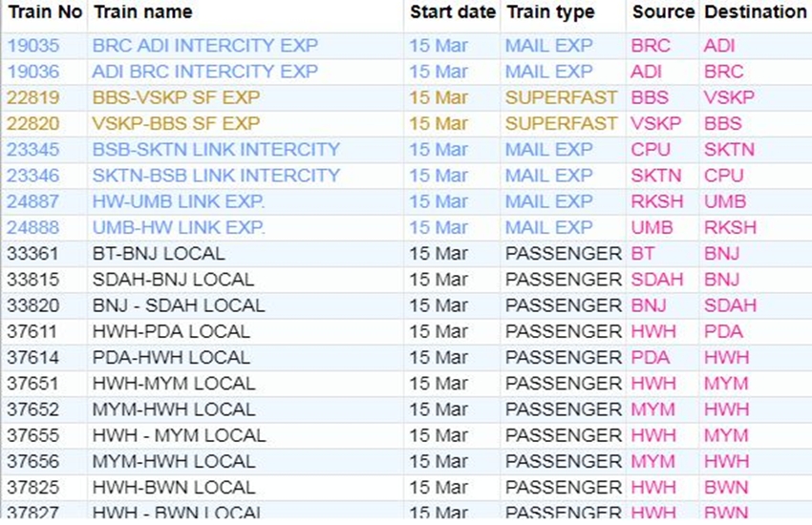Click RKSH destination of train 24888
The width and height of the screenshot is (812, 525).
coord(730,227)
